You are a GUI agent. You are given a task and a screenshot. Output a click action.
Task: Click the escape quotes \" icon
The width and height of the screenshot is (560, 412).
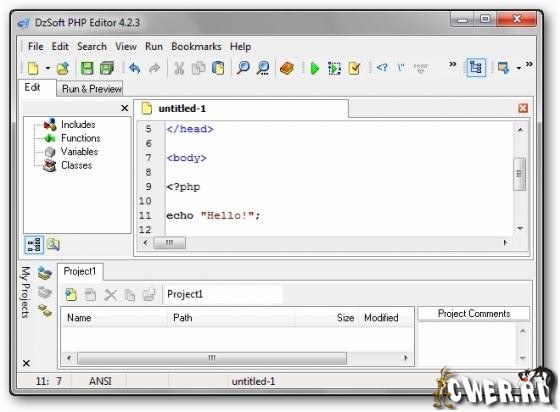[401, 67]
